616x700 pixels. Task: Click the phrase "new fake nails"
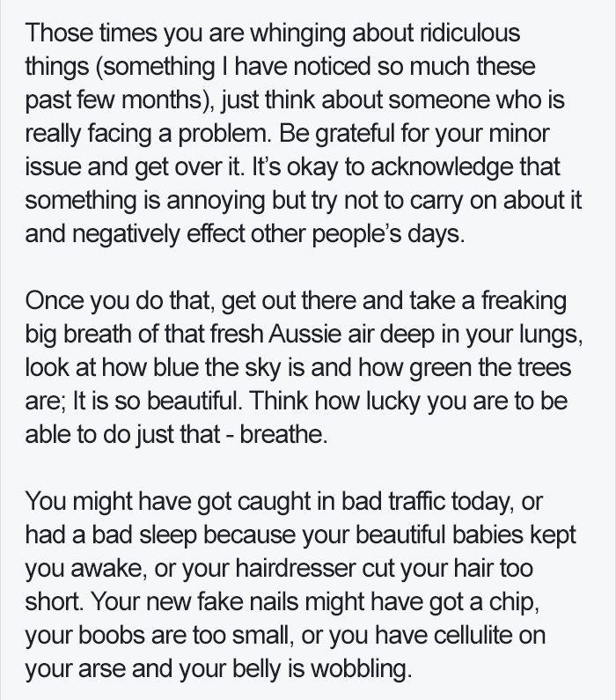tap(222, 601)
